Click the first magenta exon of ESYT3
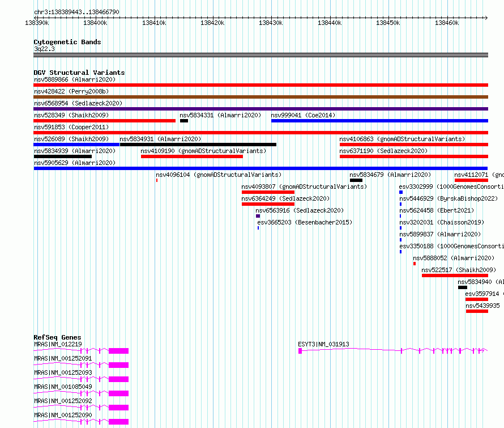Screen dimensions: 504x428 [300, 351]
